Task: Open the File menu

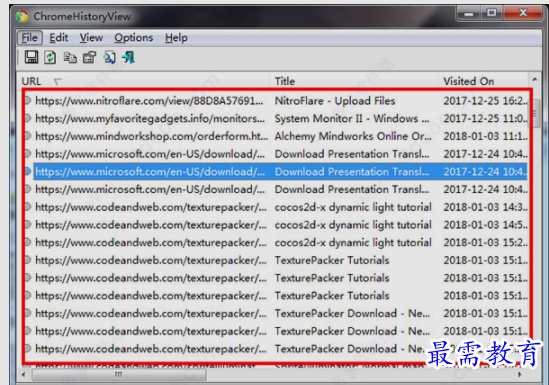Action: point(30,38)
